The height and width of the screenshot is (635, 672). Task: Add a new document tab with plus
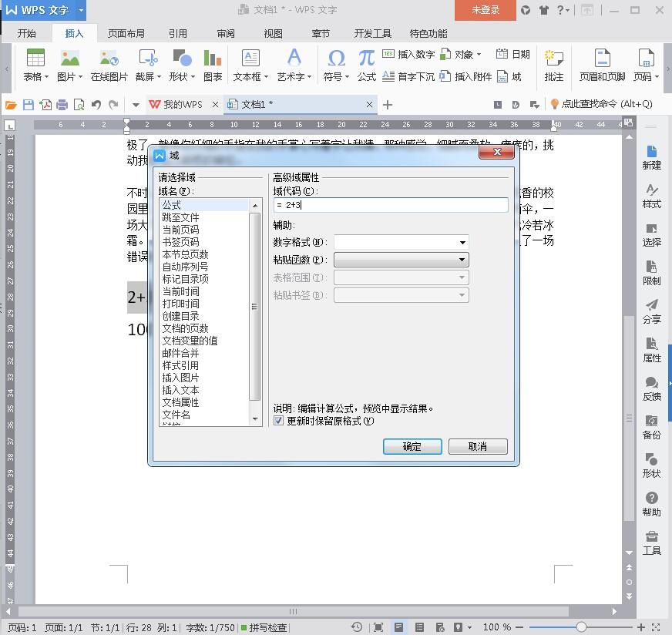click(388, 105)
